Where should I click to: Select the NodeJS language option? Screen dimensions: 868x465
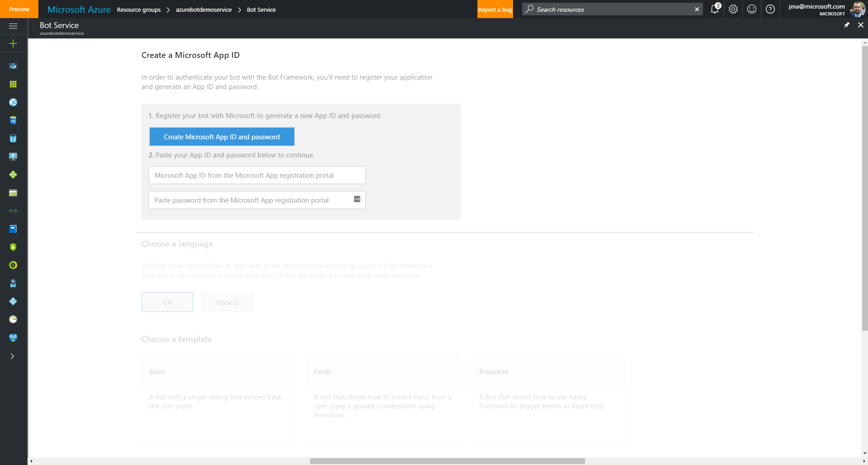227,302
